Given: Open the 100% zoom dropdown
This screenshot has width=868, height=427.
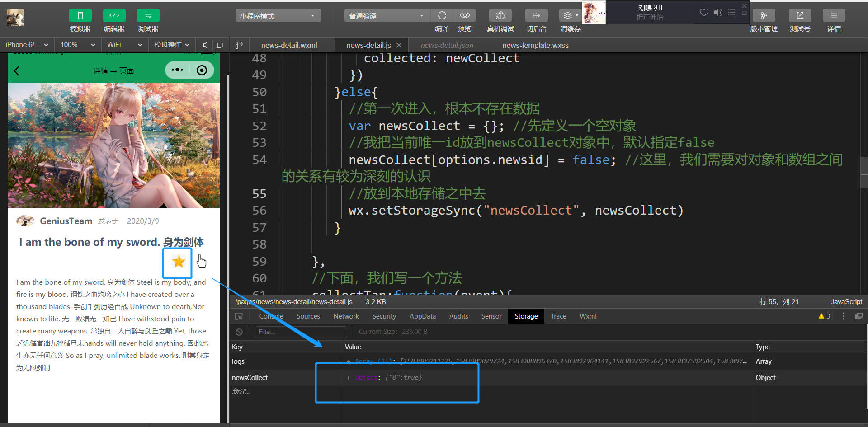Looking at the screenshot, I should click(x=78, y=45).
